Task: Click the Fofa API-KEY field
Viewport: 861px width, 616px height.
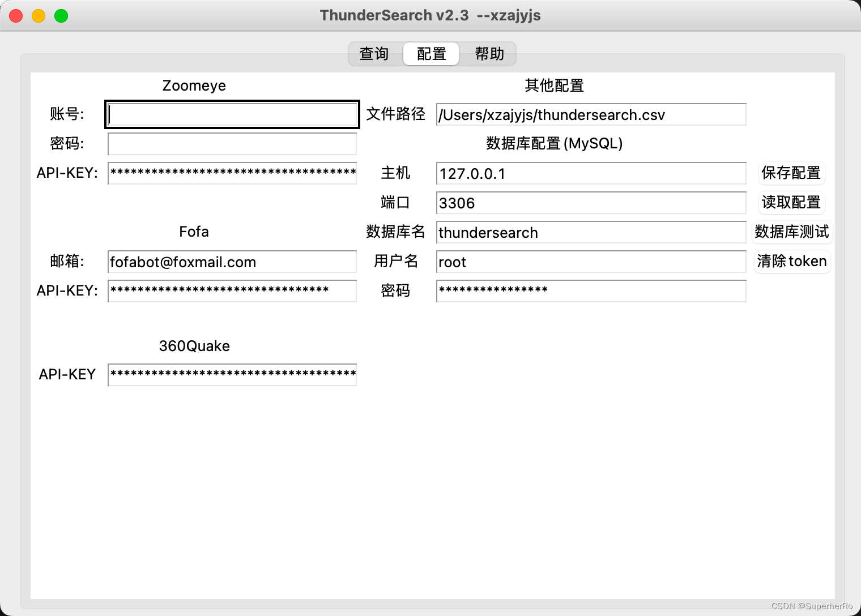Action: click(x=232, y=291)
